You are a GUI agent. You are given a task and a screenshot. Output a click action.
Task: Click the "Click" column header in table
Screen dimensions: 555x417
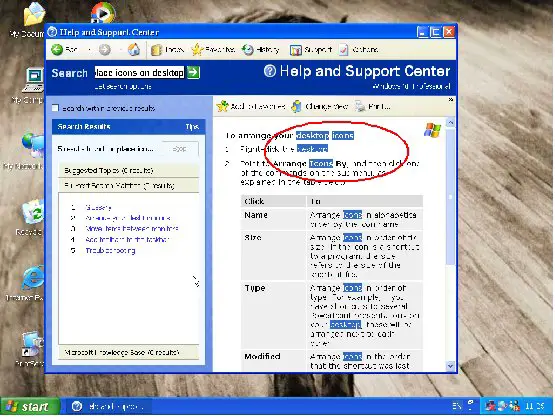point(273,201)
